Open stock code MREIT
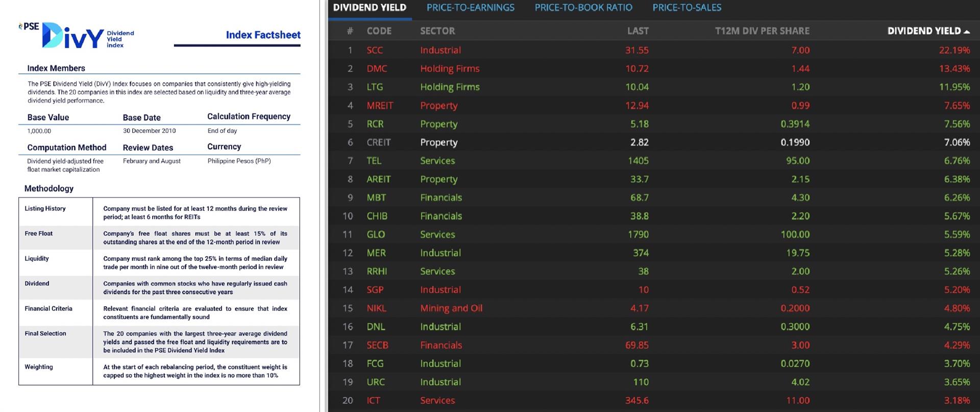980x412 pixels. (380, 106)
